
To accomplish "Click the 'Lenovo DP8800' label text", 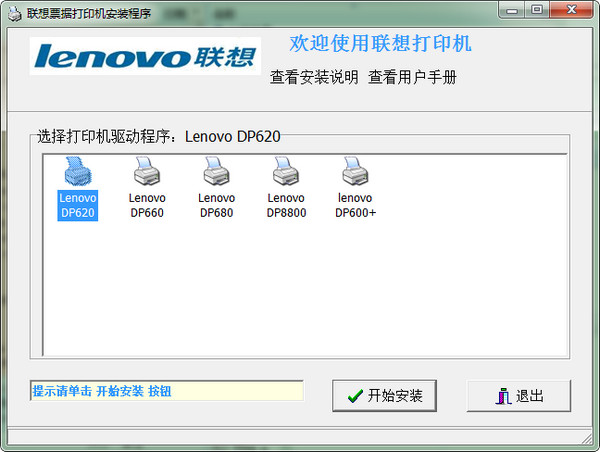I will tap(286, 206).
